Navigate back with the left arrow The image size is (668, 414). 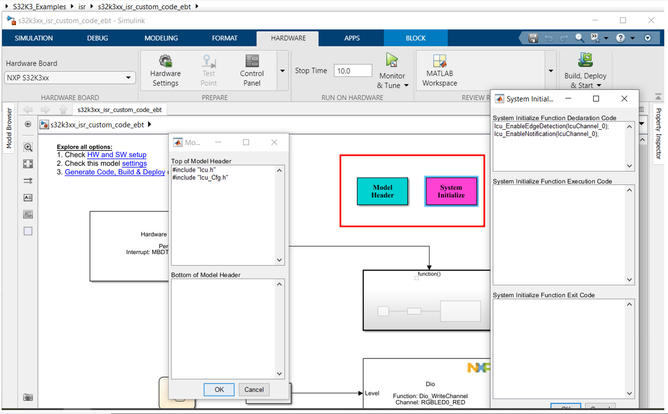coord(28,109)
